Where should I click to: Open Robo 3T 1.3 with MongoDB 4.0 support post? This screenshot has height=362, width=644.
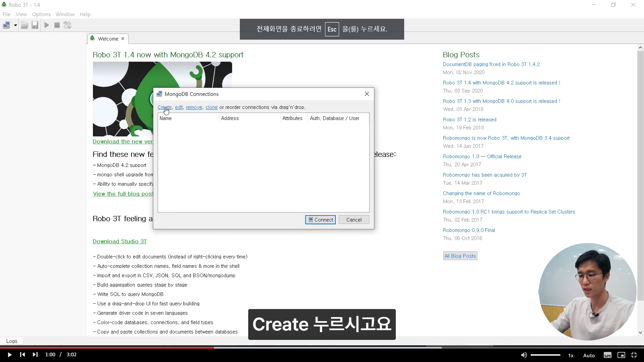[x=501, y=101]
